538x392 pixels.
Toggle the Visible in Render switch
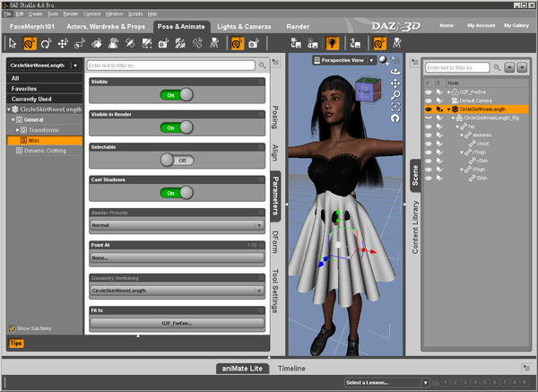pyautogui.click(x=177, y=127)
